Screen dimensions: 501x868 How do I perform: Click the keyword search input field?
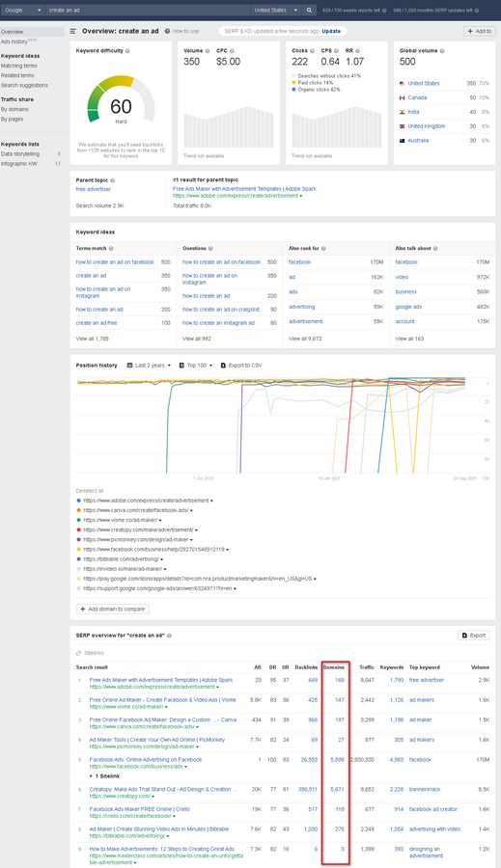(147, 10)
